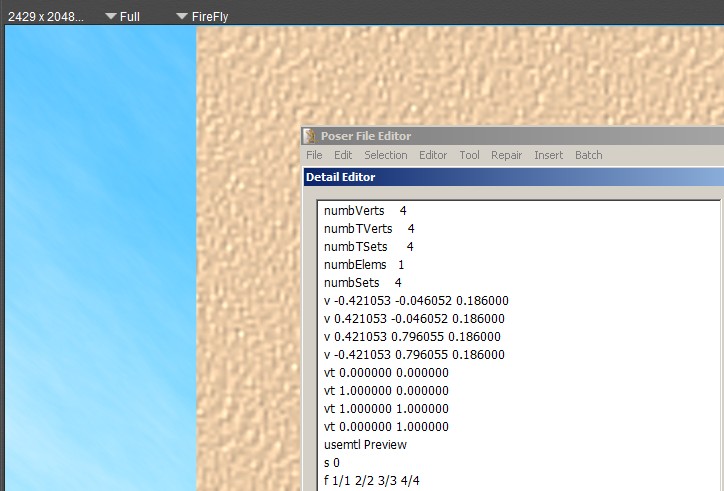The width and height of the screenshot is (724, 491).
Task: Open the File menu in Poser File Editor
Action: click(314, 155)
